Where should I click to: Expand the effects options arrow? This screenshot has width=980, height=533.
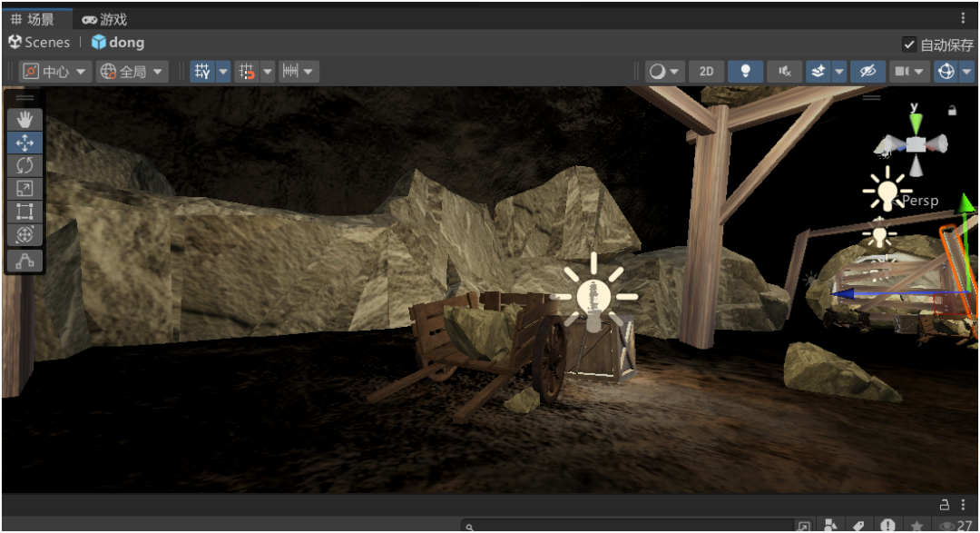(x=839, y=72)
